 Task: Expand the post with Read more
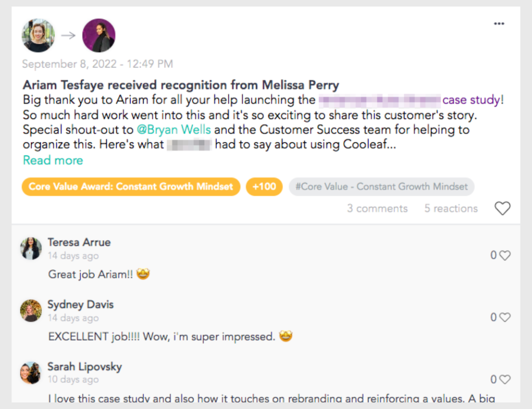click(x=53, y=160)
